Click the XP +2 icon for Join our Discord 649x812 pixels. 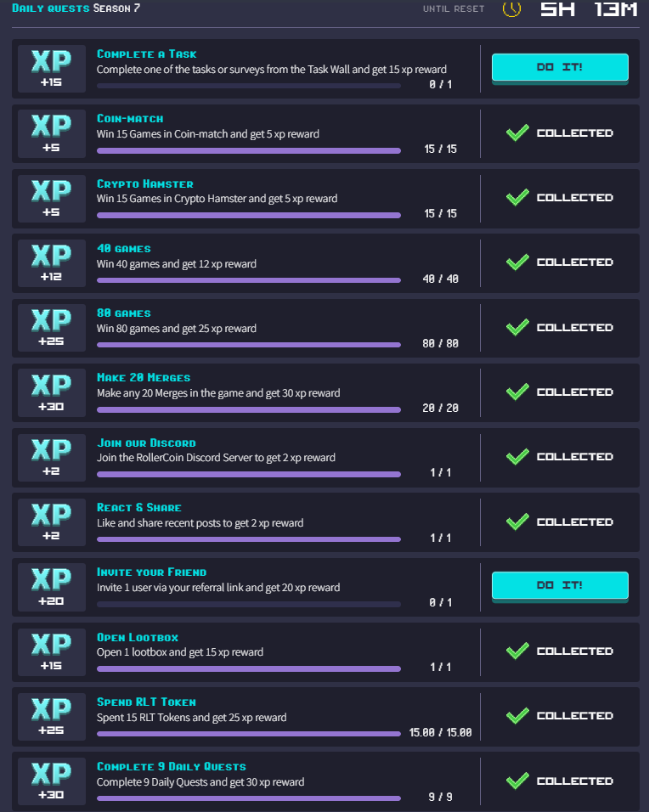point(51,457)
